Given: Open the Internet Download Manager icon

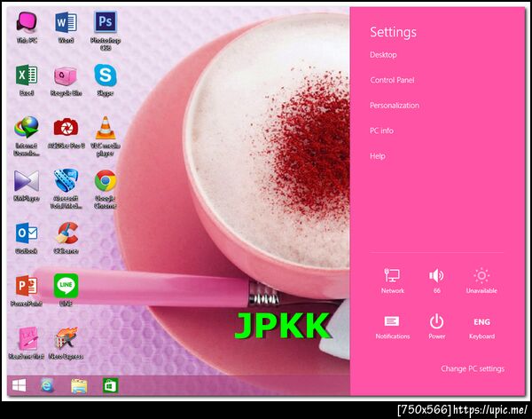Looking at the screenshot, I should click(27, 137).
